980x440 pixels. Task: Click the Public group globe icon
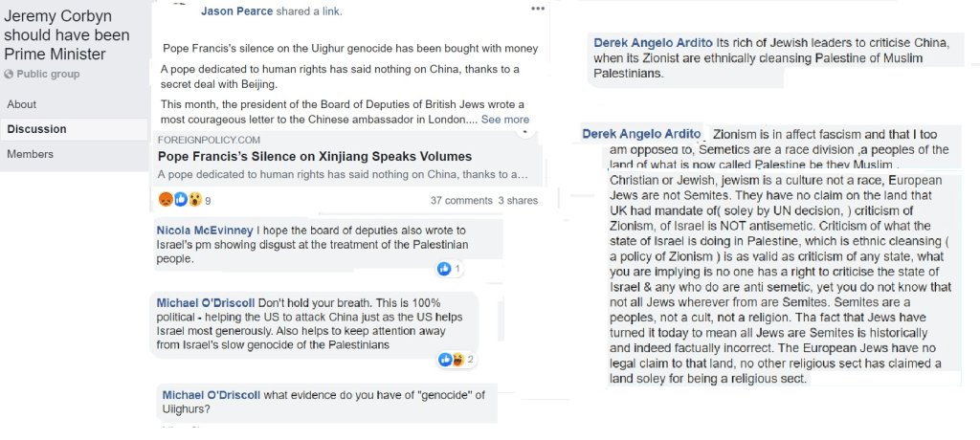point(11,75)
